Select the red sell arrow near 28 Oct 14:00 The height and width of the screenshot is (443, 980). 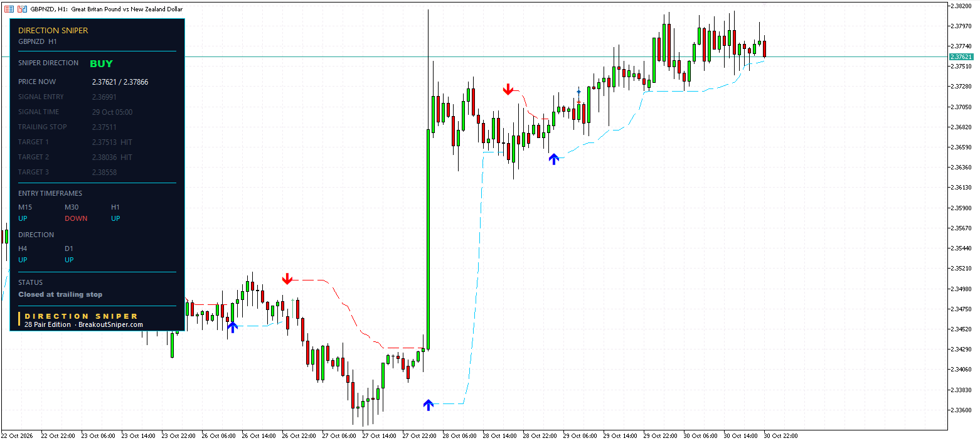[x=508, y=90]
